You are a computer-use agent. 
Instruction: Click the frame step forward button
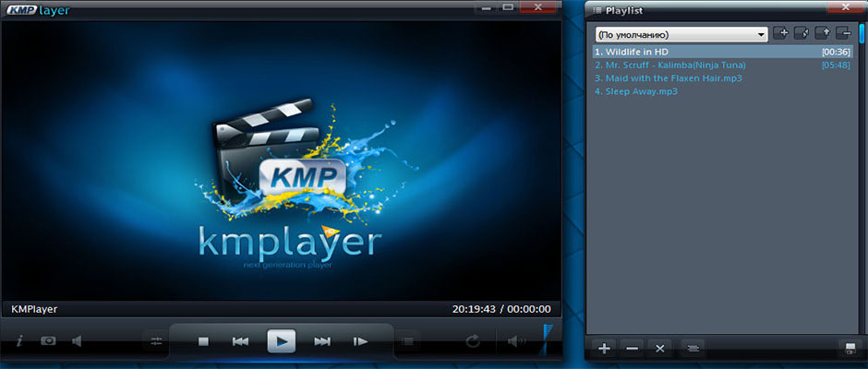[x=360, y=342]
